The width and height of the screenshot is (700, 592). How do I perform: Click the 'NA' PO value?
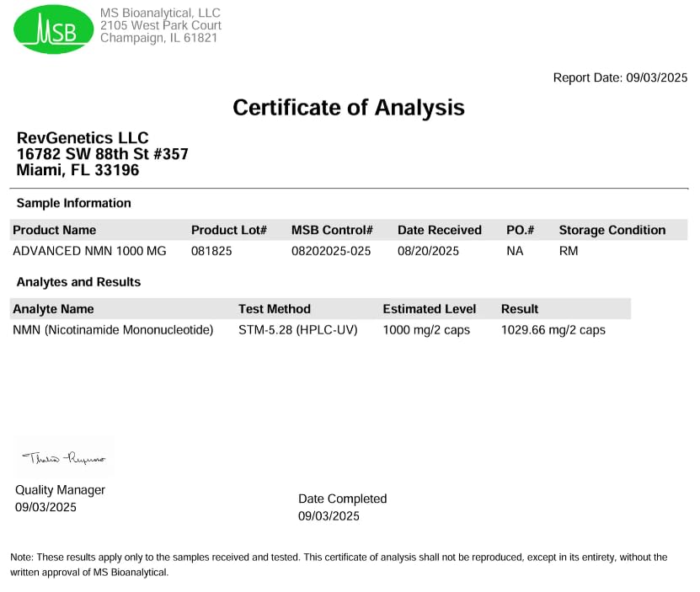[x=515, y=251]
